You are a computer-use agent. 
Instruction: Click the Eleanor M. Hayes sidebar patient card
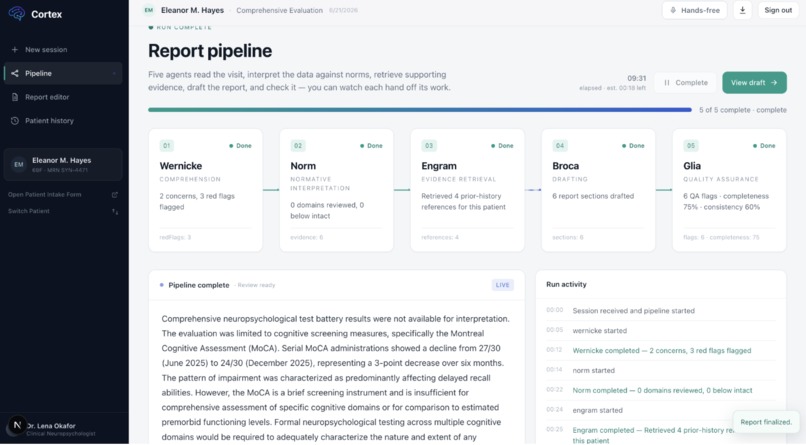pos(63,164)
